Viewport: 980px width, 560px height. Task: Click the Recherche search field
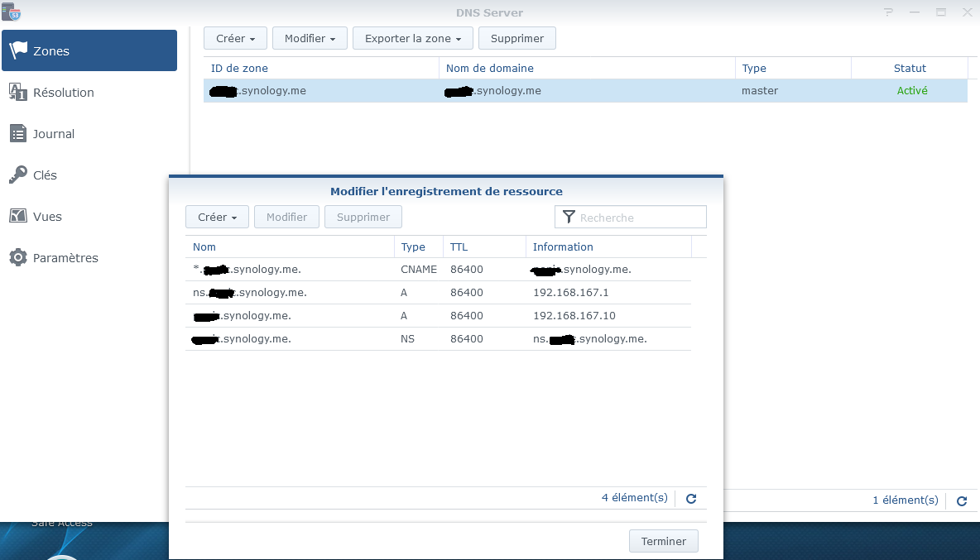pyautogui.click(x=639, y=218)
